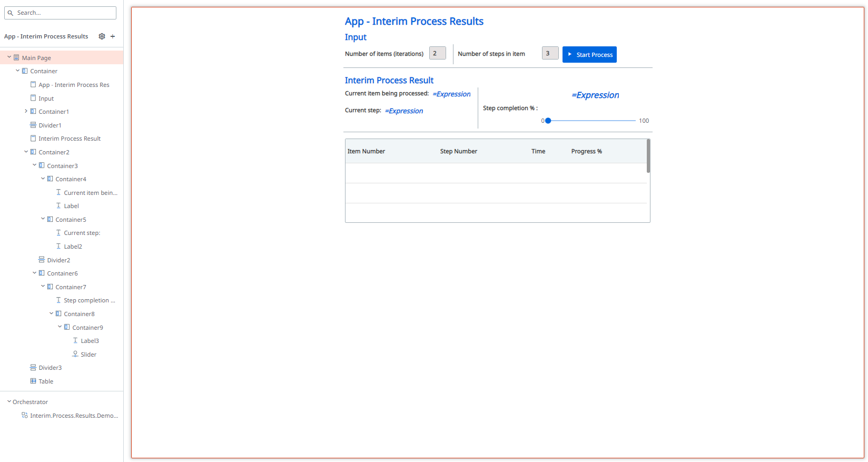Click the table's vertical scrollbar
The image size is (868, 462).
[x=648, y=156]
